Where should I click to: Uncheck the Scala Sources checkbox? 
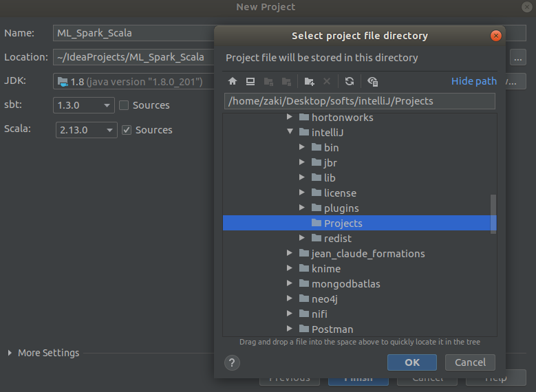[127, 130]
